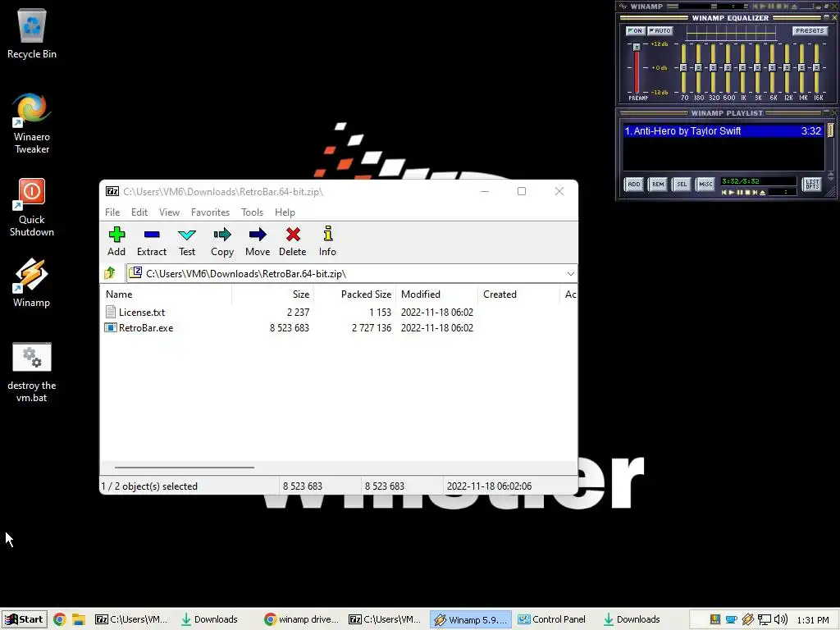Expand the 7-Zip address bar dropdown
The height and width of the screenshot is (630, 840).
point(571,274)
